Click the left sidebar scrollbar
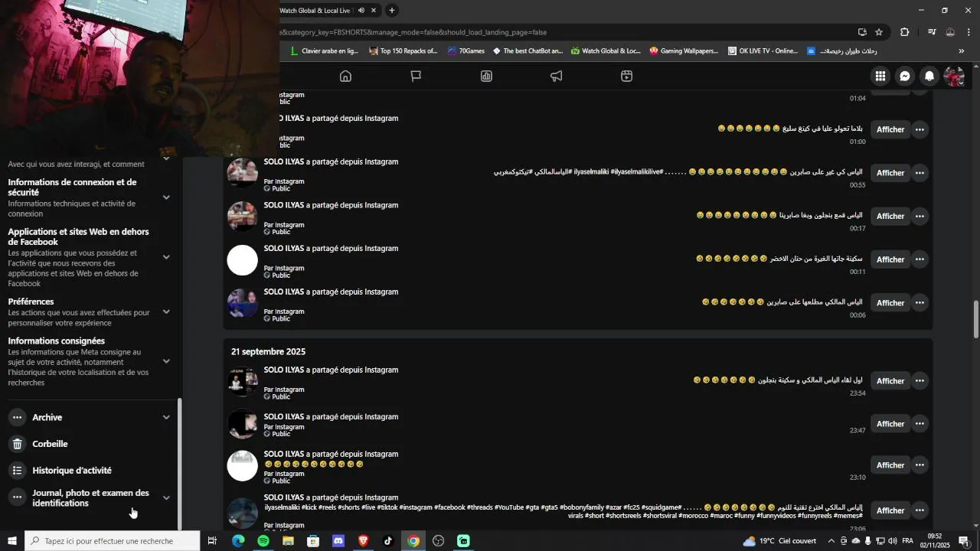This screenshot has width=980, height=551. pyautogui.click(x=180, y=464)
